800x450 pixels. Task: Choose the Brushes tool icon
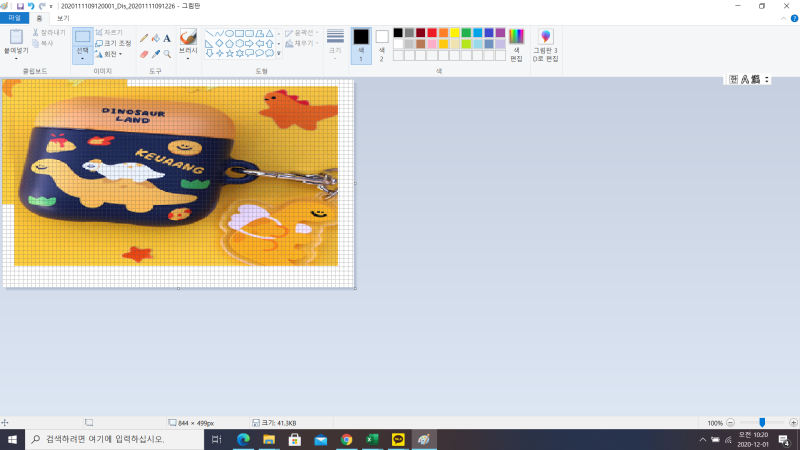pyautogui.click(x=188, y=37)
